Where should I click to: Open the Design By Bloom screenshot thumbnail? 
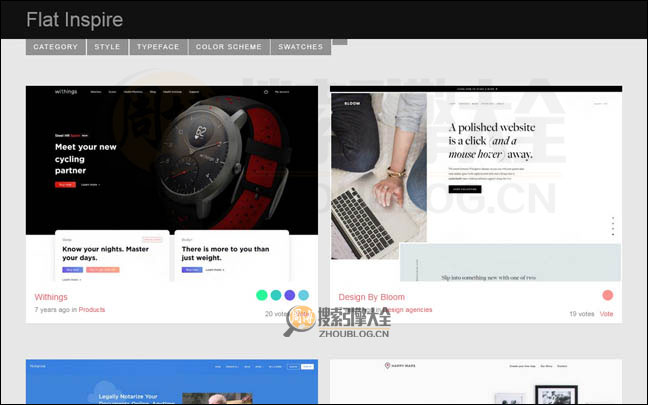(476, 183)
